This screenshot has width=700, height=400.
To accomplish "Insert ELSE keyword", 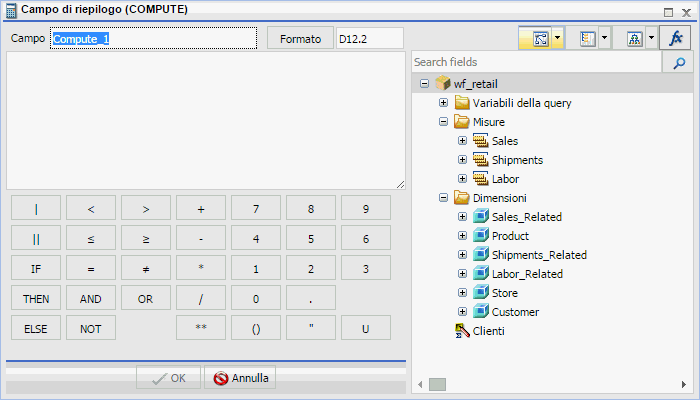I will 36,328.
